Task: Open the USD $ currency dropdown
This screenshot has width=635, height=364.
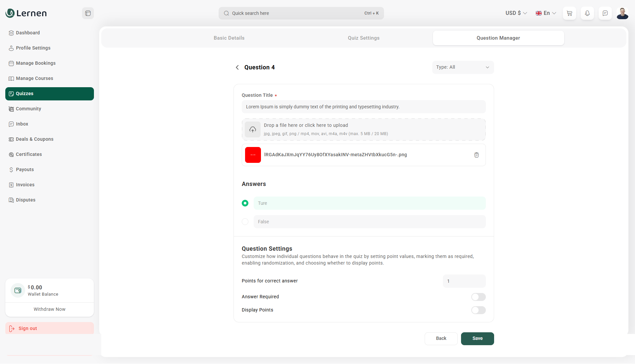Action: pos(516,13)
